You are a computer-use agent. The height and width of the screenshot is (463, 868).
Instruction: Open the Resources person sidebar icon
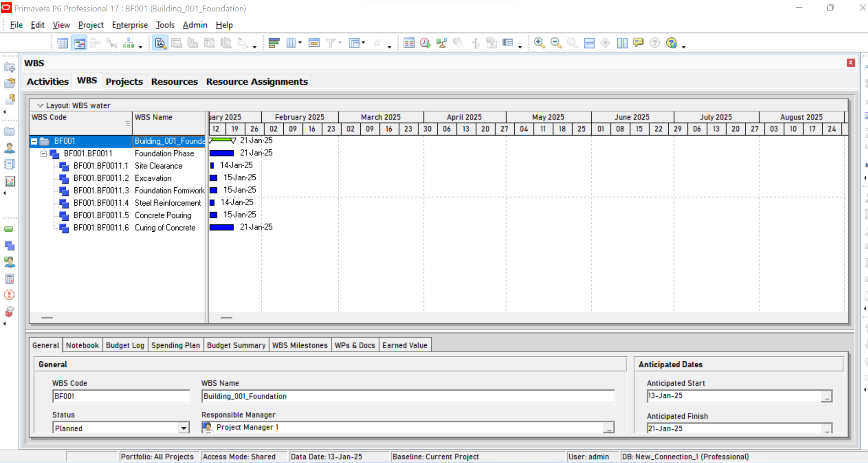(x=9, y=148)
